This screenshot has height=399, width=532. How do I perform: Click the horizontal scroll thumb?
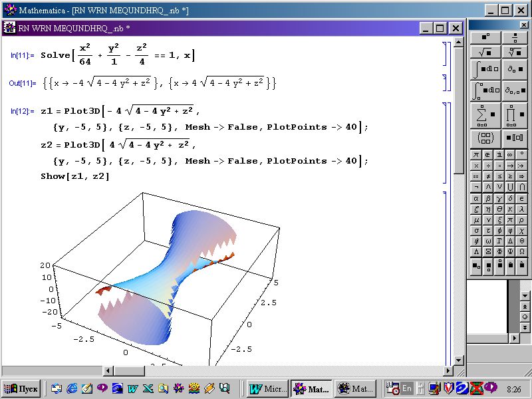(x=129, y=371)
